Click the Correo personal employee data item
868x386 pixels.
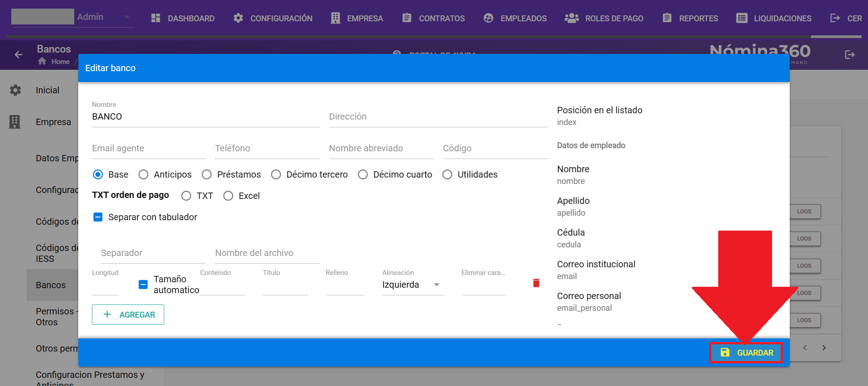[x=589, y=301]
